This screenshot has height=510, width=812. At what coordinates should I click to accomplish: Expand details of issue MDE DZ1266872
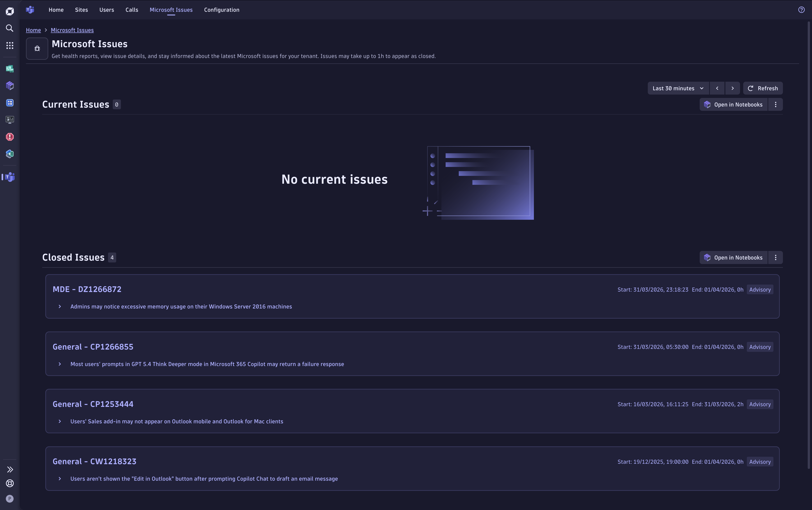(60, 306)
